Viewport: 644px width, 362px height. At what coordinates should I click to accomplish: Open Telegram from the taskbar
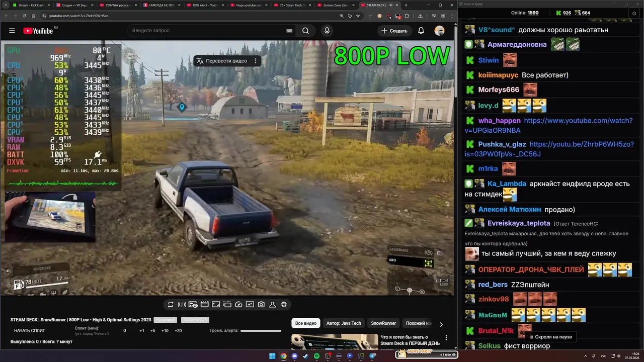[372, 356]
